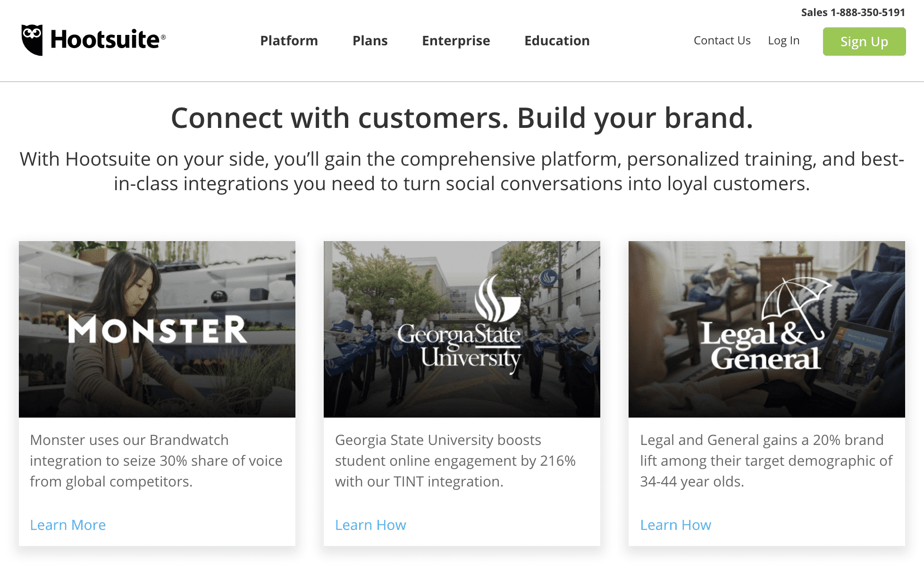Image resolution: width=924 pixels, height=570 pixels.
Task: Click the Monster Brandwatch integration description text
Action: point(156,461)
